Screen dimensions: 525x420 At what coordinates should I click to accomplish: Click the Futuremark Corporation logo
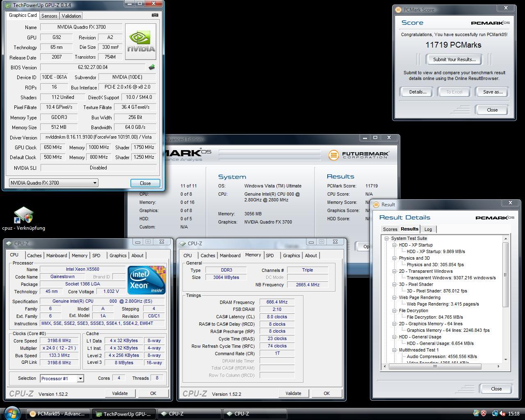coord(358,155)
